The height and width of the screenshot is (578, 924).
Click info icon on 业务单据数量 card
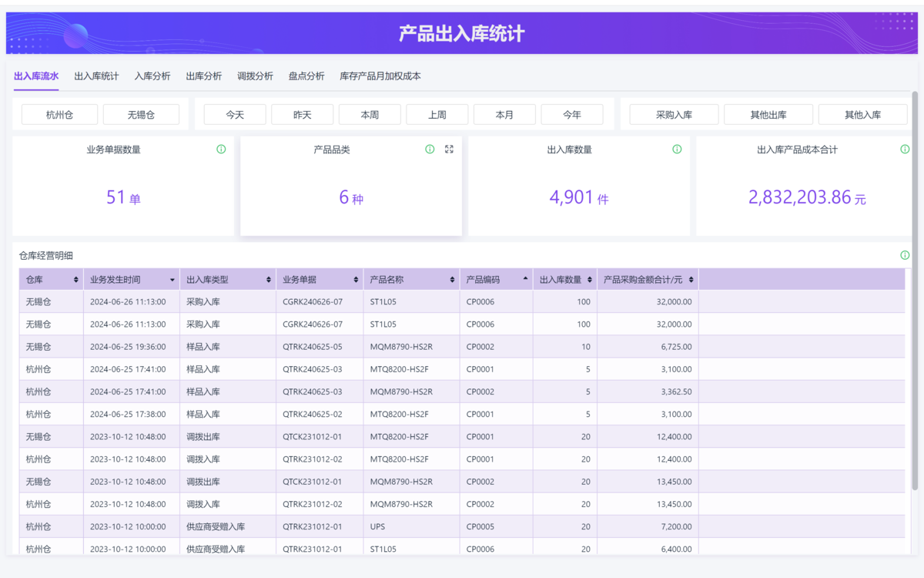221,150
